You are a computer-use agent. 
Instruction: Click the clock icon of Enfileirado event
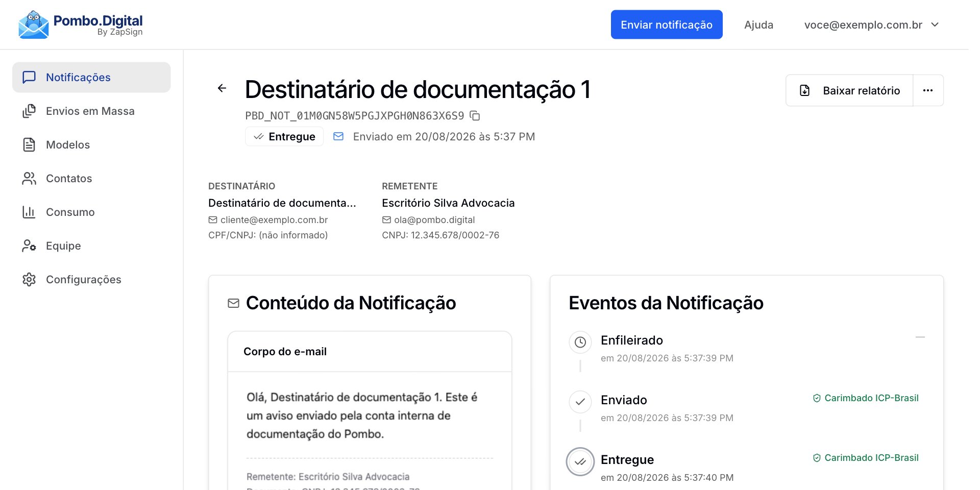coord(580,342)
